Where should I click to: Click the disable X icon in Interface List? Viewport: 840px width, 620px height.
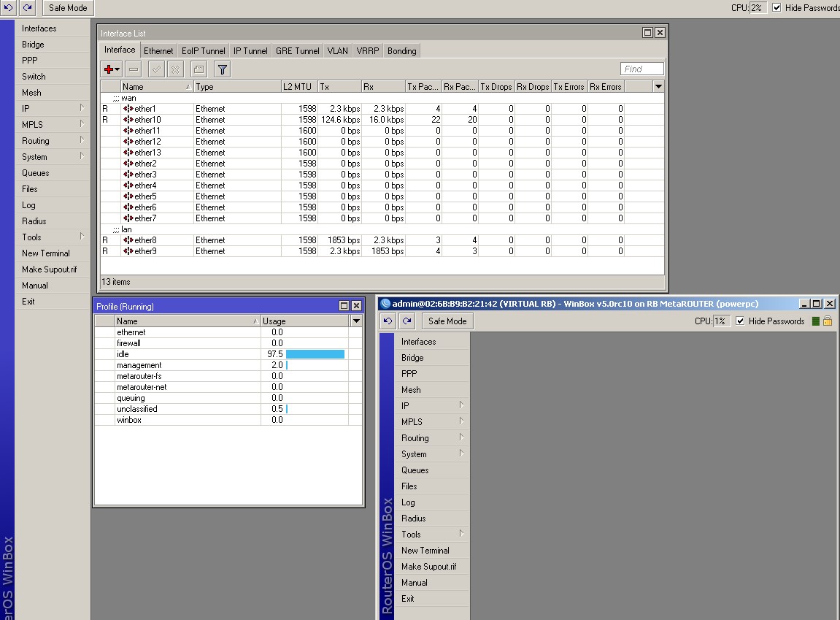click(x=175, y=69)
